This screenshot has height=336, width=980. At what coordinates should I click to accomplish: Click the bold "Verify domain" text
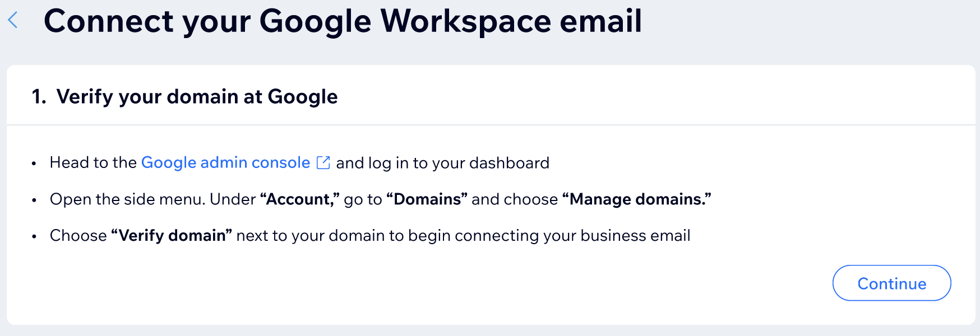click(172, 236)
